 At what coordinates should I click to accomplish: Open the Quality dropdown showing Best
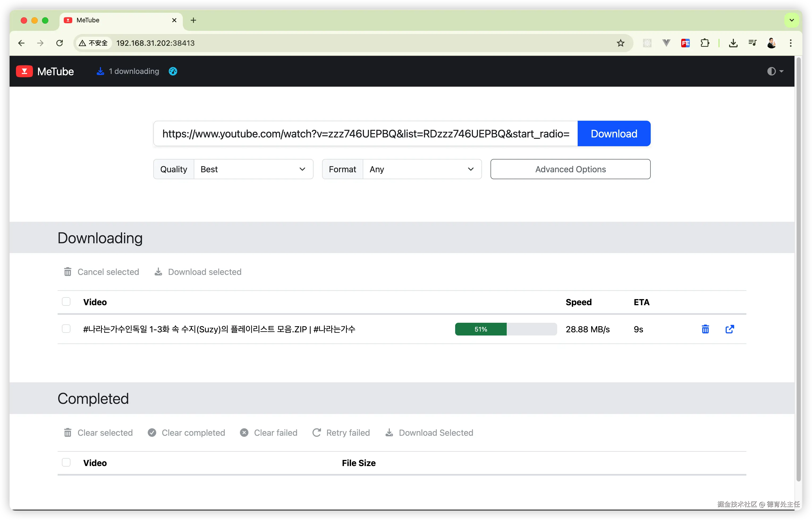click(x=253, y=169)
